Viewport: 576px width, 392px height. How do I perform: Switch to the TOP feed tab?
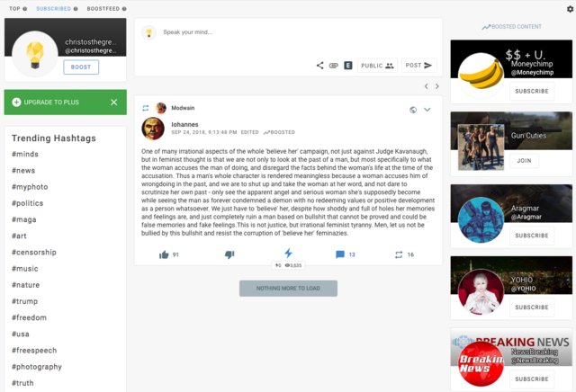coord(14,8)
